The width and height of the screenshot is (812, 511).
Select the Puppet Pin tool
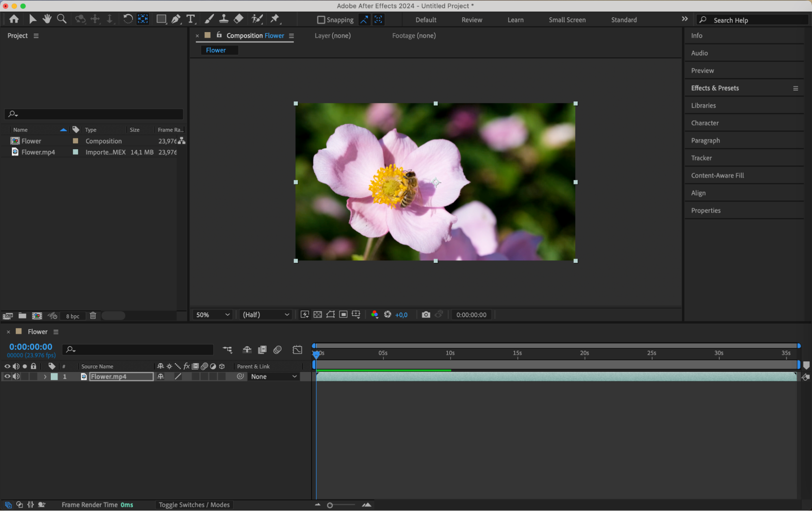275,19
